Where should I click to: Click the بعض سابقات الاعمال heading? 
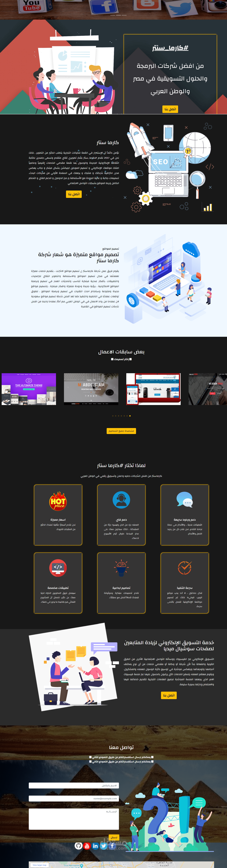[x=121, y=352]
